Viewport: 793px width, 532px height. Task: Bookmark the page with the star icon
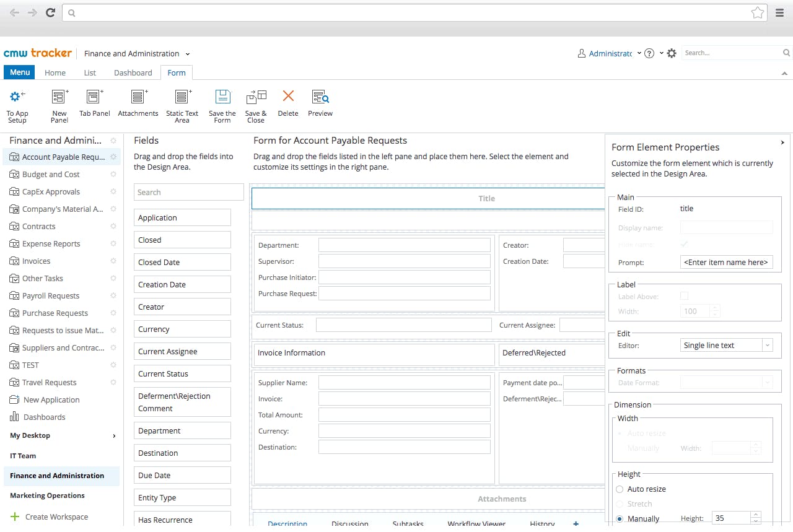pyautogui.click(x=757, y=12)
